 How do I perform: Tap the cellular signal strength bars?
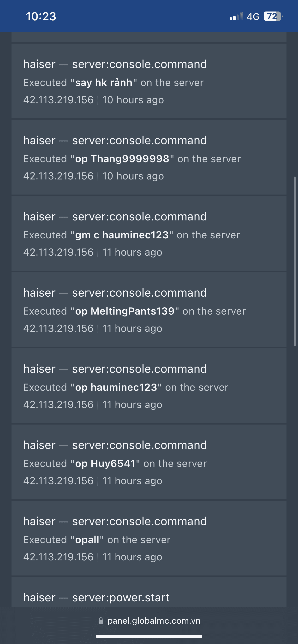point(236,17)
